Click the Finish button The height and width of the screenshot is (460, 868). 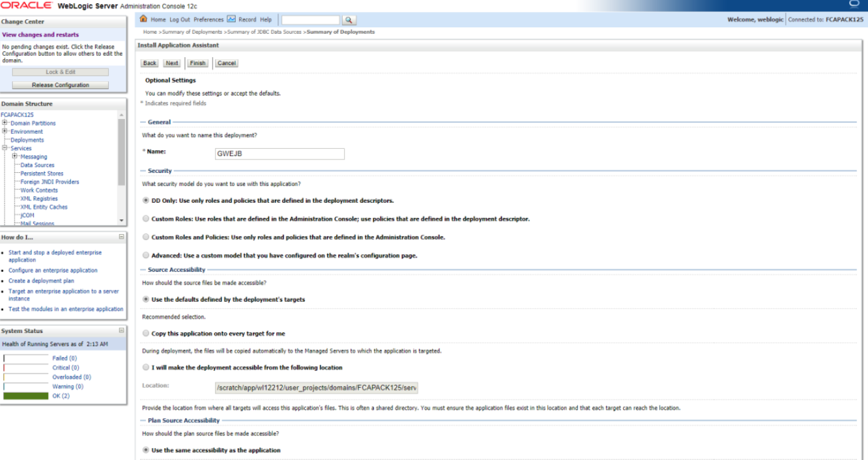(x=197, y=62)
